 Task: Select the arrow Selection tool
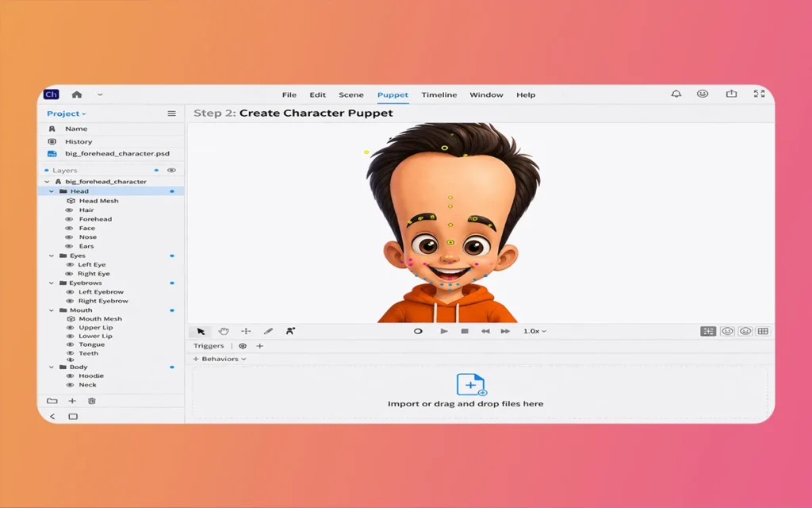pos(201,331)
